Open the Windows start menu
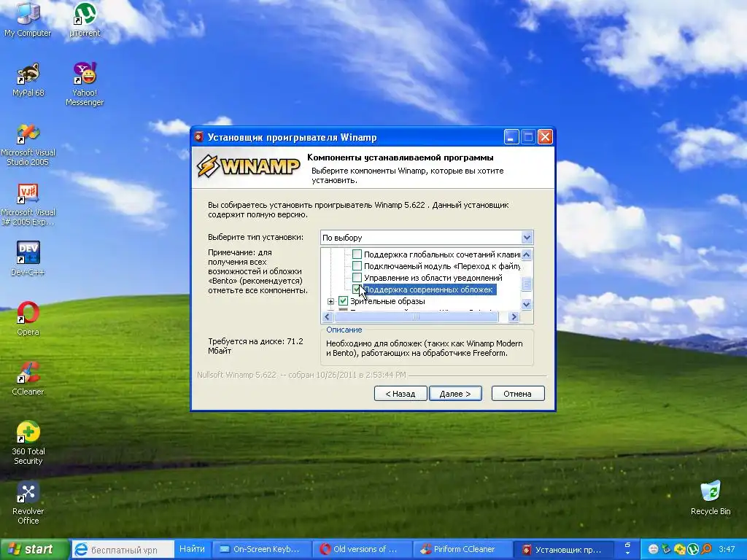This screenshot has height=560, width=747. pos(34,550)
